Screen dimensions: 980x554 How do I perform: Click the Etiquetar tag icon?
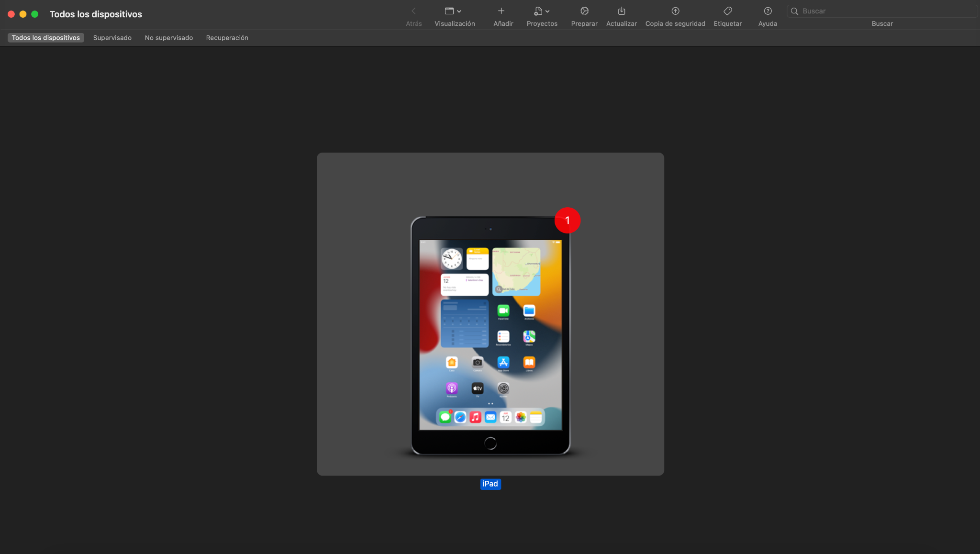[727, 11]
